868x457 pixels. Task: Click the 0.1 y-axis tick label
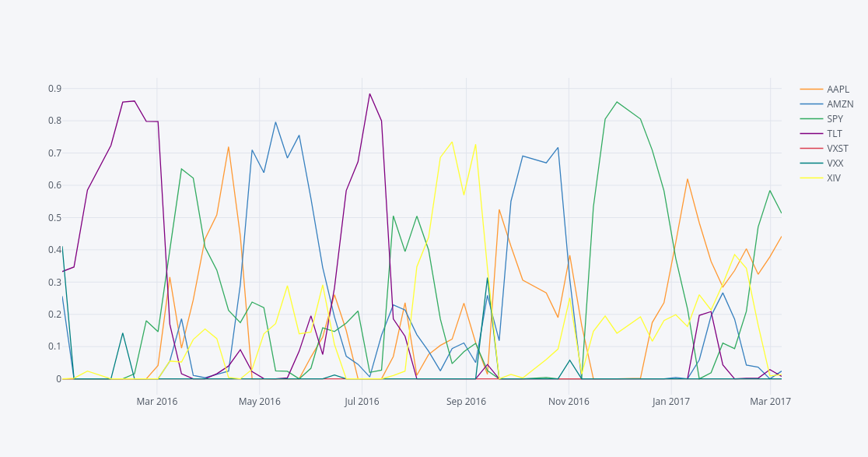point(54,346)
